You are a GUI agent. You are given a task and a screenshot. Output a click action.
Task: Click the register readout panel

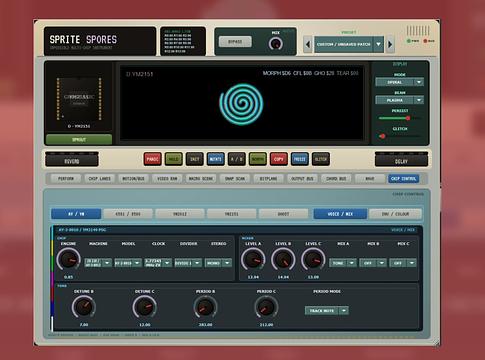pos(183,41)
